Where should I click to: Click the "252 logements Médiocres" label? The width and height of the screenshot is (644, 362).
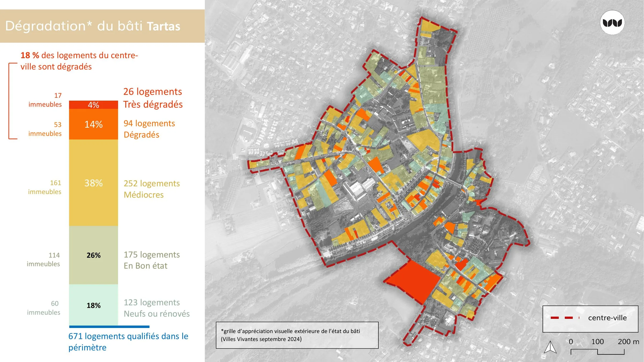[152, 189]
